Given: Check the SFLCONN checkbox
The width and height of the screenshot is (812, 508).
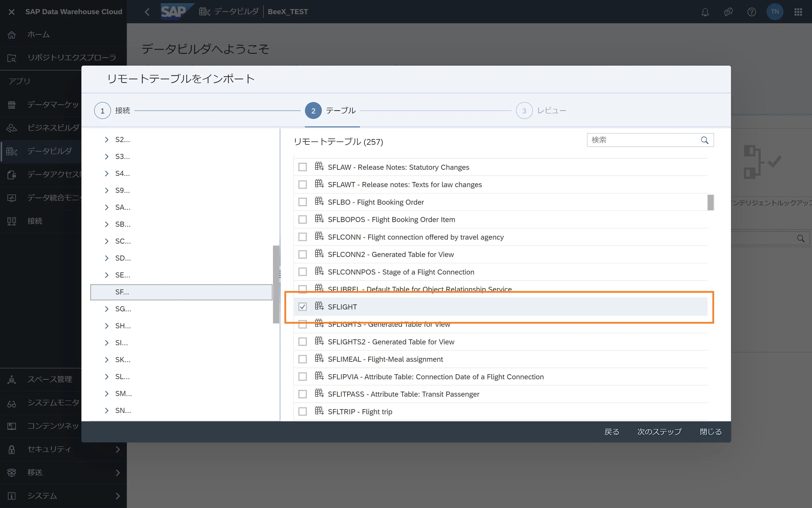Looking at the screenshot, I should 302,237.
